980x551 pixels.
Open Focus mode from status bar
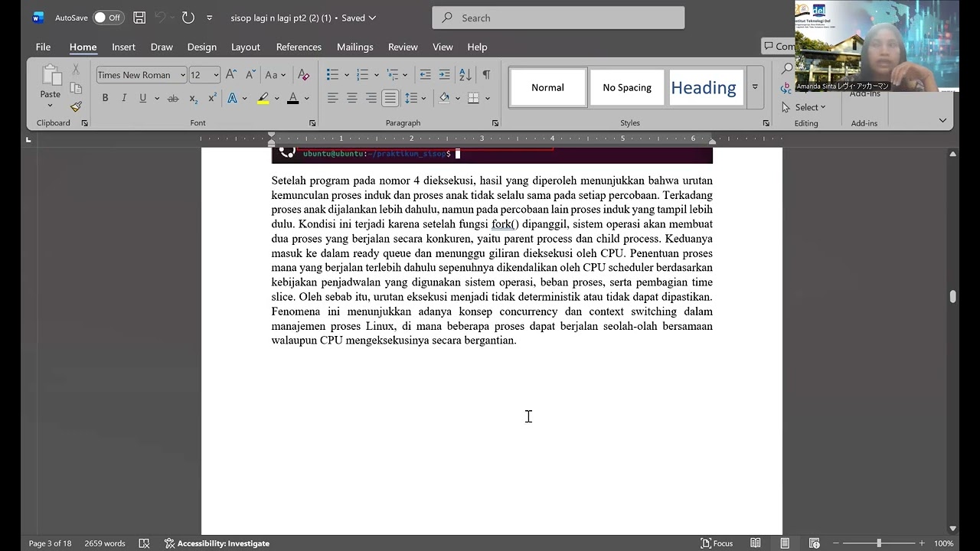coord(717,543)
